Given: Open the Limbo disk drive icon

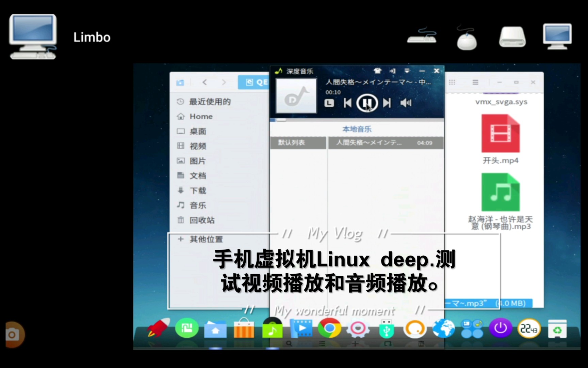Looking at the screenshot, I should [512, 37].
